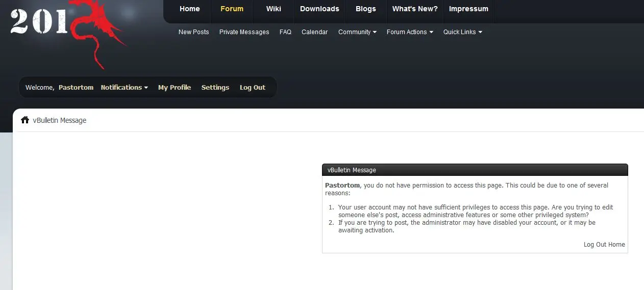
Task: Expand the Community dropdown menu
Action: point(357,32)
